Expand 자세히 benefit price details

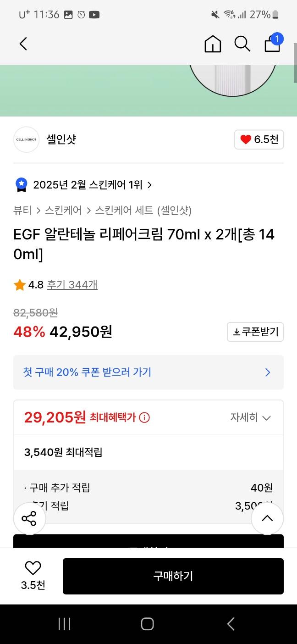[x=250, y=417]
